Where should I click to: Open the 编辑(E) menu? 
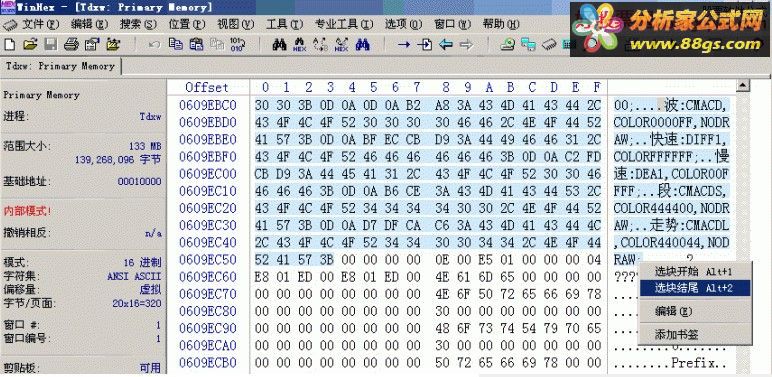click(x=89, y=24)
